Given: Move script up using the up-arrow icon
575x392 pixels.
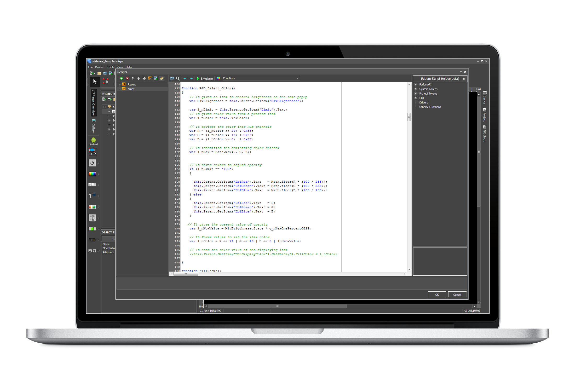Looking at the screenshot, I should (133, 78).
